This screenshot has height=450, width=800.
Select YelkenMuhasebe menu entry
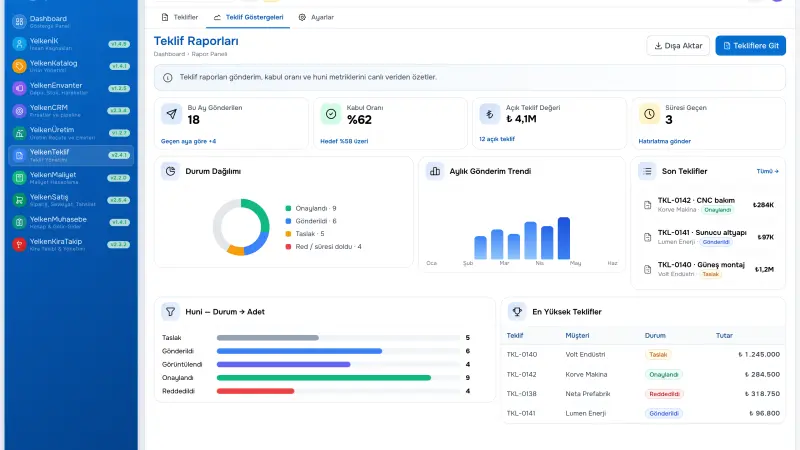point(71,222)
